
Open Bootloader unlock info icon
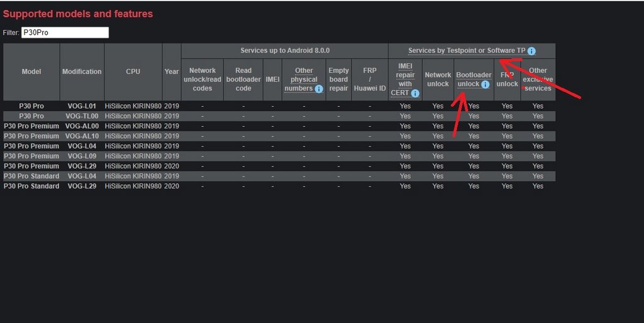pos(485,84)
